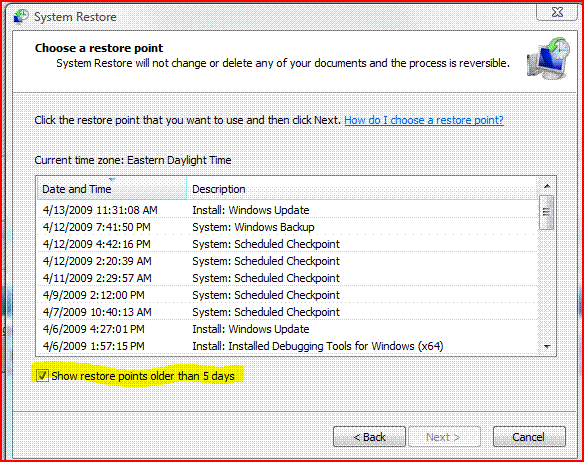Select the 4/11/2009 2:29:57 AM restore point
The height and width of the screenshot is (462, 584).
pyautogui.click(x=287, y=278)
